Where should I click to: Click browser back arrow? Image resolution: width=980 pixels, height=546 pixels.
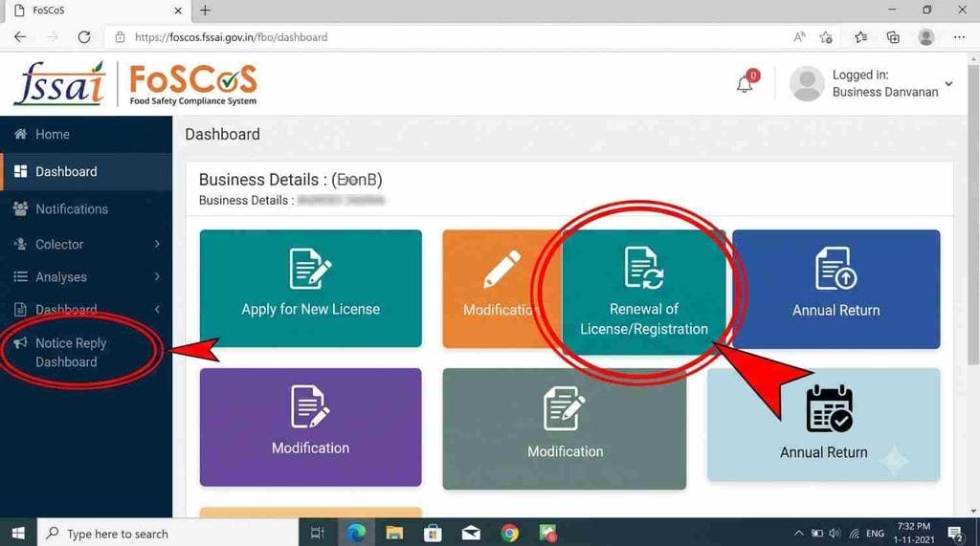coord(20,37)
